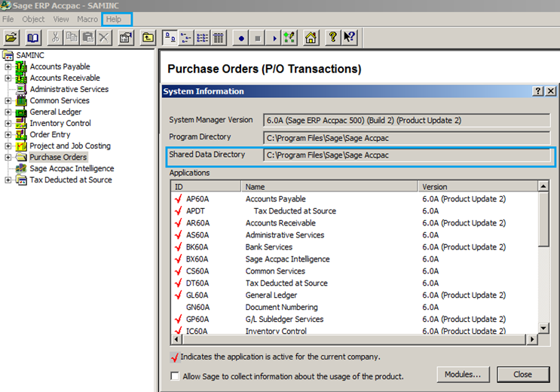Click the Shared Data Directory field
Image resolution: width=560 pixels, height=392 pixels.
click(406, 155)
